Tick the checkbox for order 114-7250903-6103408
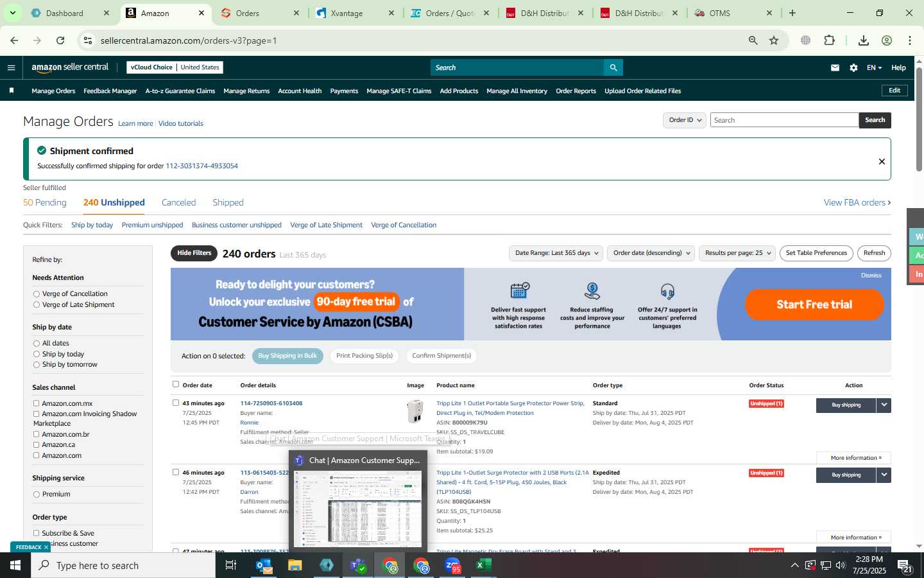Viewport: 924px width, 578px height. pos(176,403)
